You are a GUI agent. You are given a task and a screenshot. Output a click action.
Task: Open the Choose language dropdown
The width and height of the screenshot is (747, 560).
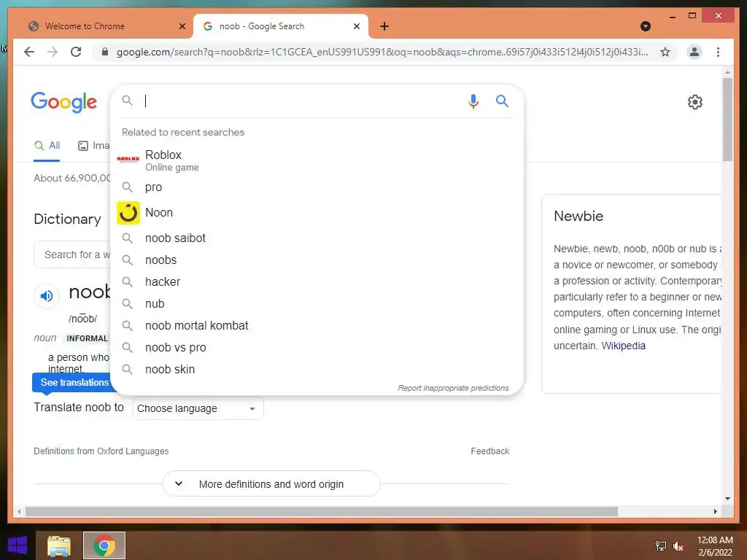(x=198, y=408)
